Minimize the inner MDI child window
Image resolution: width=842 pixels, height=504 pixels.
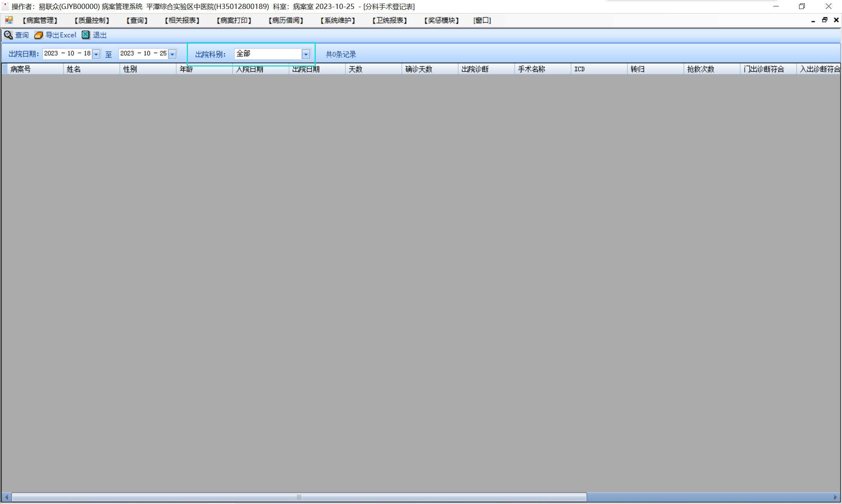pyautogui.click(x=813, y=20)
